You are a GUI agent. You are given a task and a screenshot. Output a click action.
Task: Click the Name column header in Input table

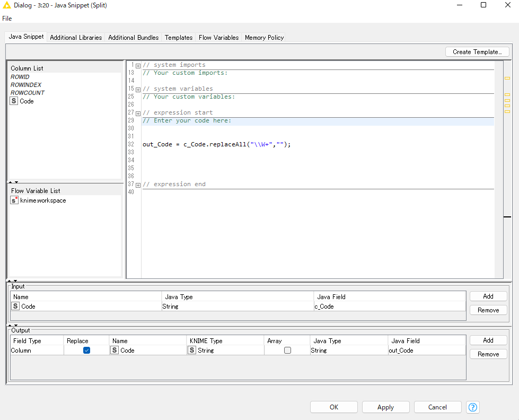(86, 297)
